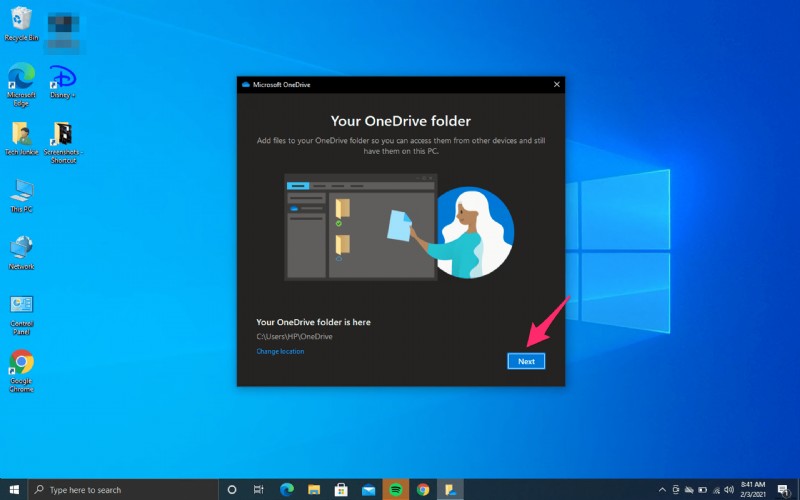Select the Tech Junkie folder icon
The image size is (800, 500).
[21, 138]
